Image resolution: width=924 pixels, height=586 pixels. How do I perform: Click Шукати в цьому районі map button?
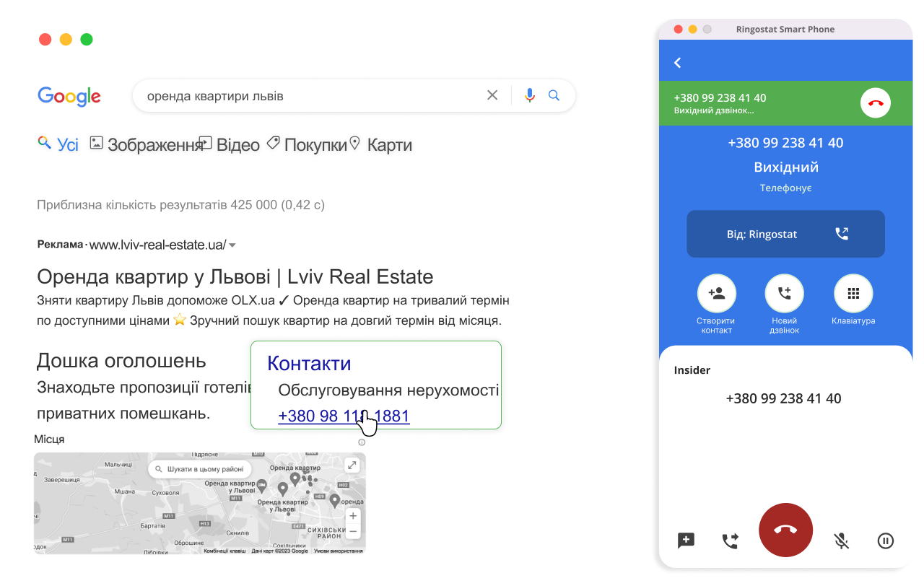[200, 468]
